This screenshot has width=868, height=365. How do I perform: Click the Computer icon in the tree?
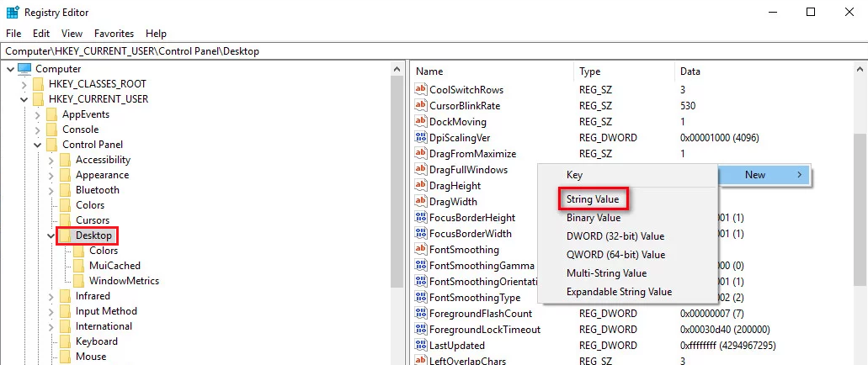[24, 69]
